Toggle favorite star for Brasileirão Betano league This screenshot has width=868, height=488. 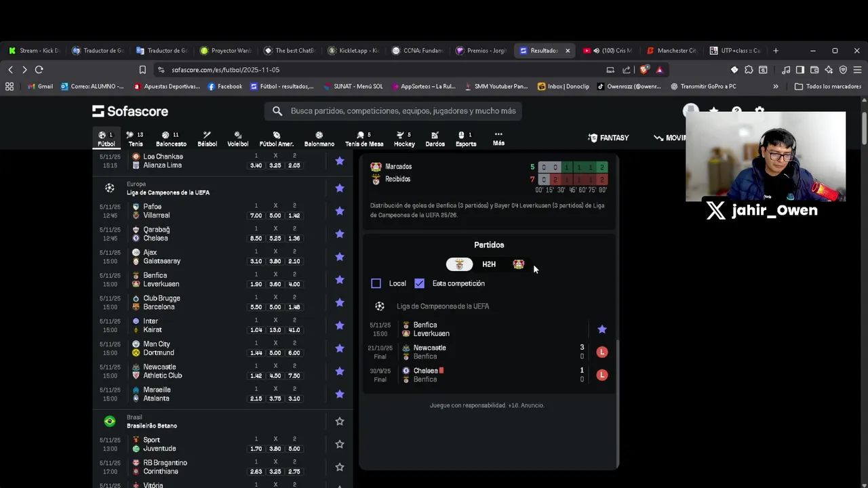(340, 422)
